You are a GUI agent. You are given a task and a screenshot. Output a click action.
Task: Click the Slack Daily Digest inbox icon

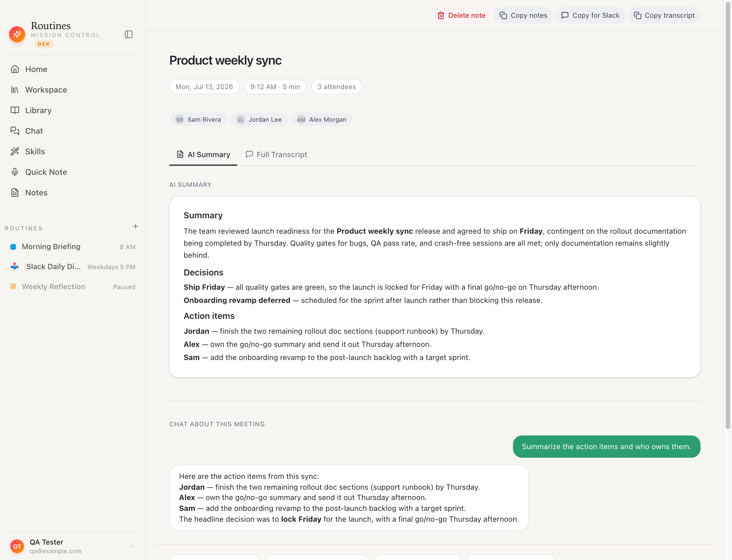tap(15, 266)
